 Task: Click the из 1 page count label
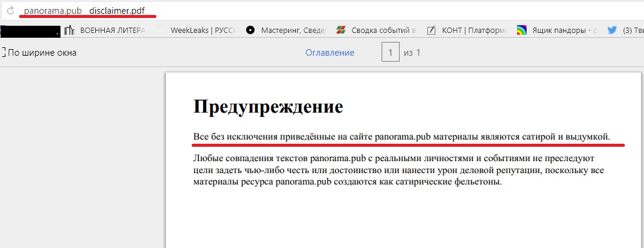tap(412, 53)
